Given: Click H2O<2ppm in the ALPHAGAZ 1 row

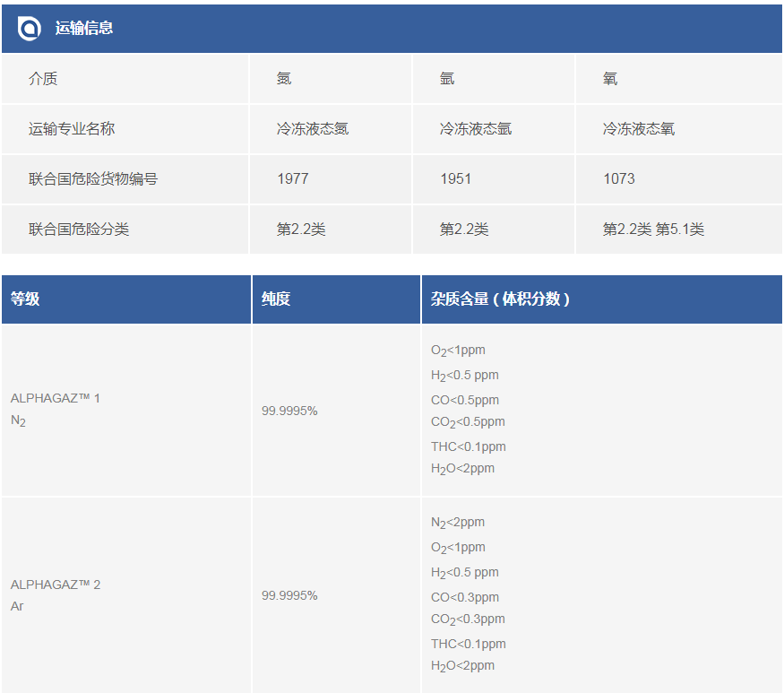Looking at the screenshot, I should [463, 469].
